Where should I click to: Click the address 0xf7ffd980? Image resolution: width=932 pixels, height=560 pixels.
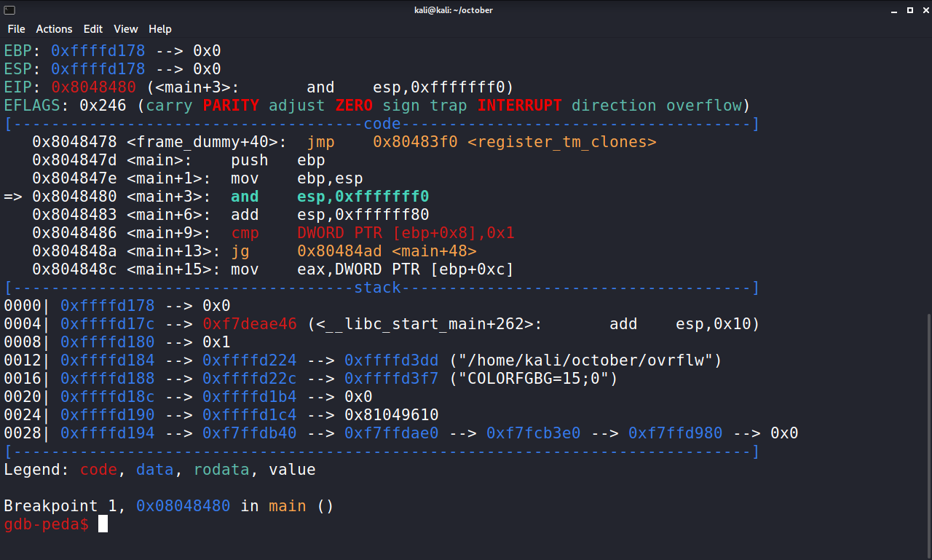point(676,433)
